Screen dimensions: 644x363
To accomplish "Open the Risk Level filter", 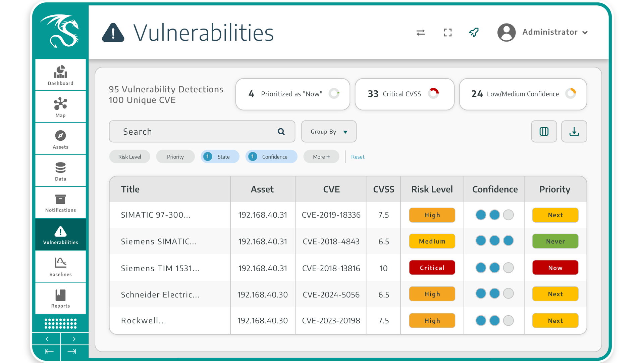I will (129, 156).
